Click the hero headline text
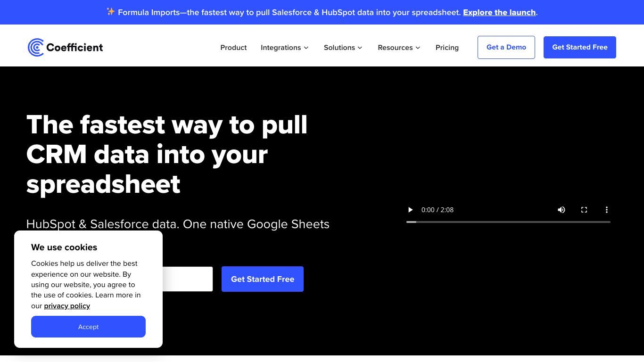 (x=167, y=154)
